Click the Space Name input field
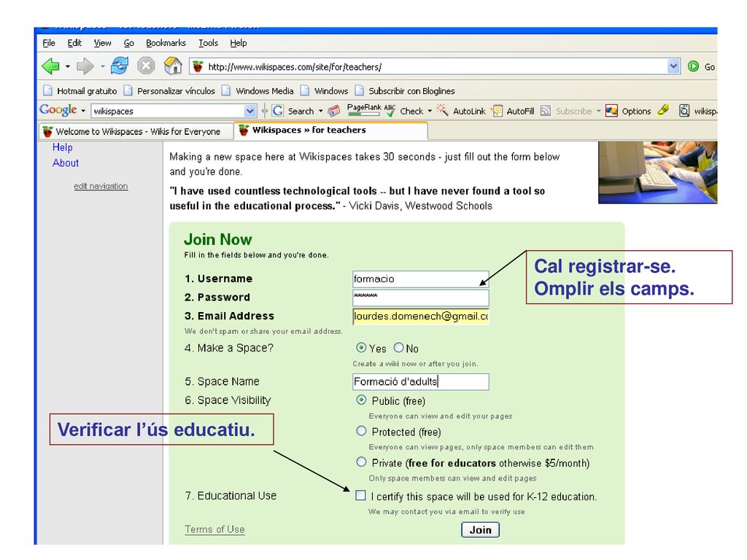This screenshot has width=747, height=560. [x=421, y=381]
